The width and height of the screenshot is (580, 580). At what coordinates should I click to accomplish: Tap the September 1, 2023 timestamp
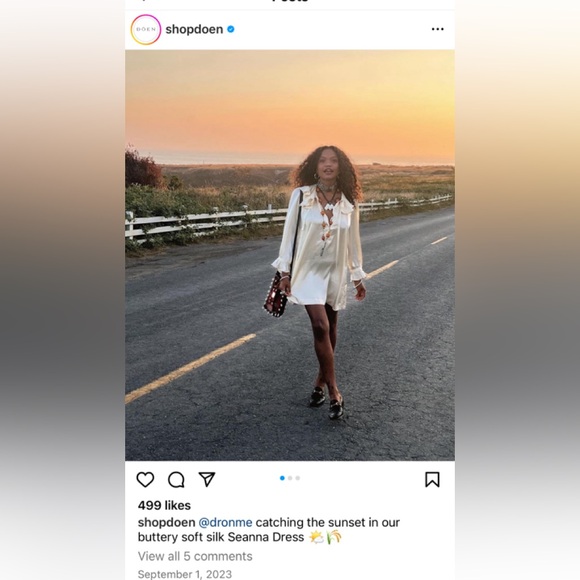click(x=185, y=574)
